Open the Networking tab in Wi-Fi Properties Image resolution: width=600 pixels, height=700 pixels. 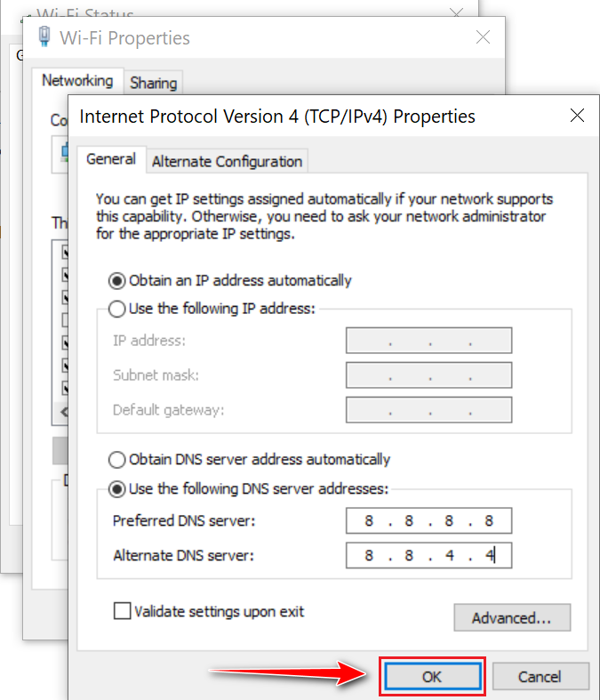coord(77,81)
